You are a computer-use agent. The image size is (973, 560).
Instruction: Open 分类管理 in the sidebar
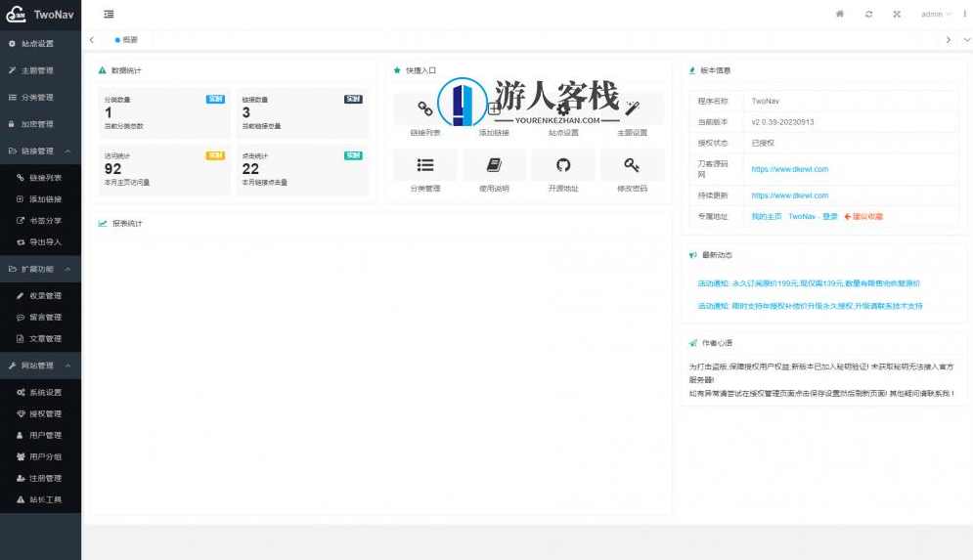coord(40,98)
